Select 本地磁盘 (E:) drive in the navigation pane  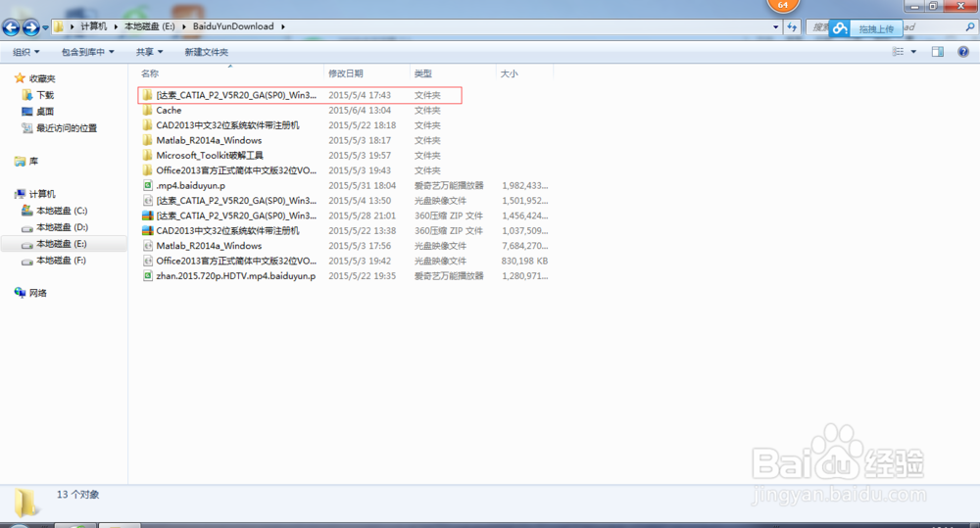pyautogui.click(x=61, y=244)
